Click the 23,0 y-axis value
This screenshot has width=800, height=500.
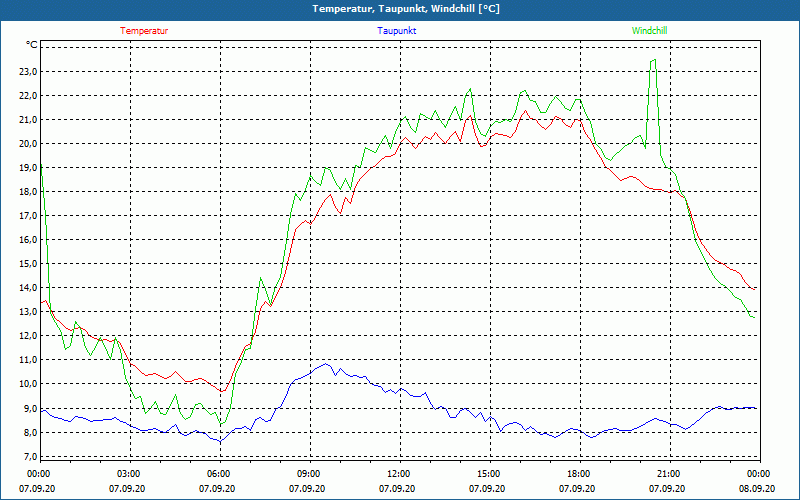(x=28, y=72)
